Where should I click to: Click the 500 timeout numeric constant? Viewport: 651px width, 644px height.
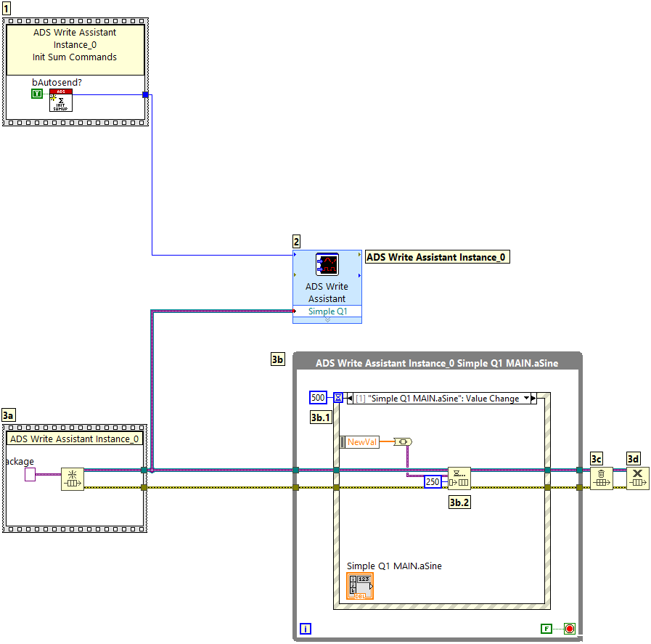pos(318,398)
